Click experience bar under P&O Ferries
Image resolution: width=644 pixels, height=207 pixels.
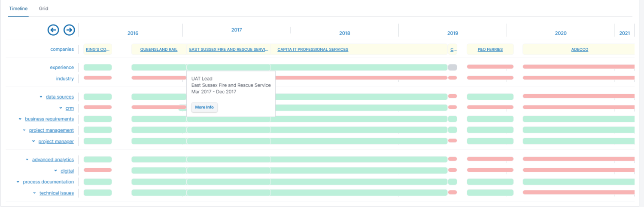(x=490, y=67)
